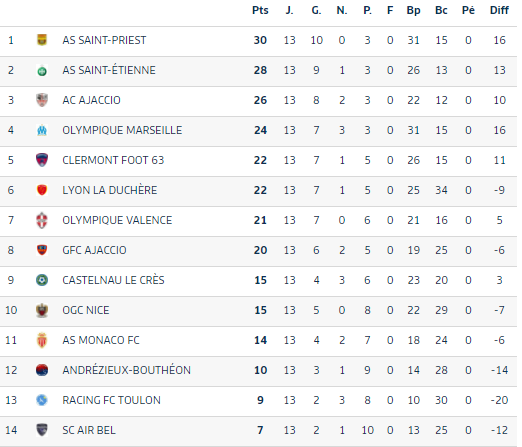Image resolution: width=522 pixels, height=447 pixels.
Task: Select the Bp goals-for column header
Action: click(413, 11)
